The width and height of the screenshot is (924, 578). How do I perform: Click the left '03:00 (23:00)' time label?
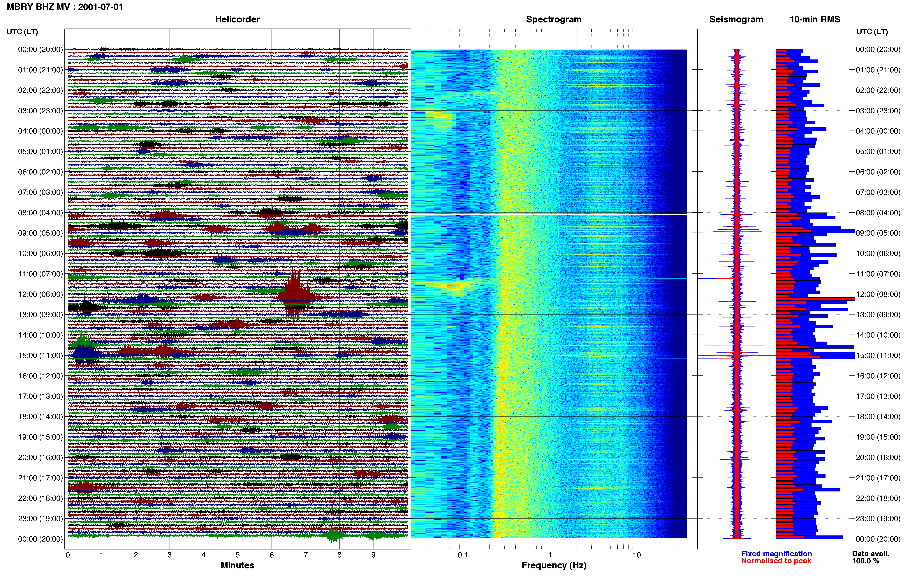41,111
